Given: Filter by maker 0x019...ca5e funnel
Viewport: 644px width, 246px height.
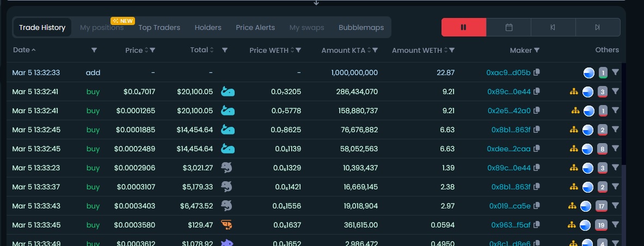Looking at the screenshot, I should pyautogui.click(x=615, y=205).
